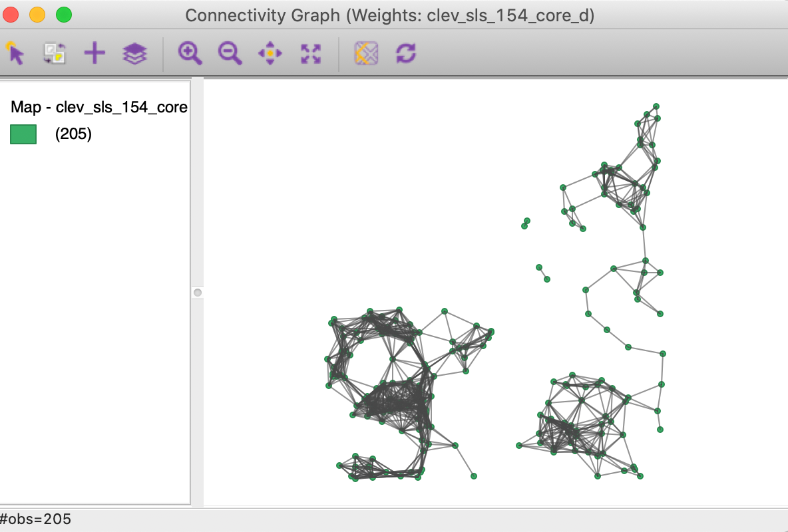This screenshot has width=788, height=532.
Task: Click the Refresh map icon
Action: tap(406, 53)
